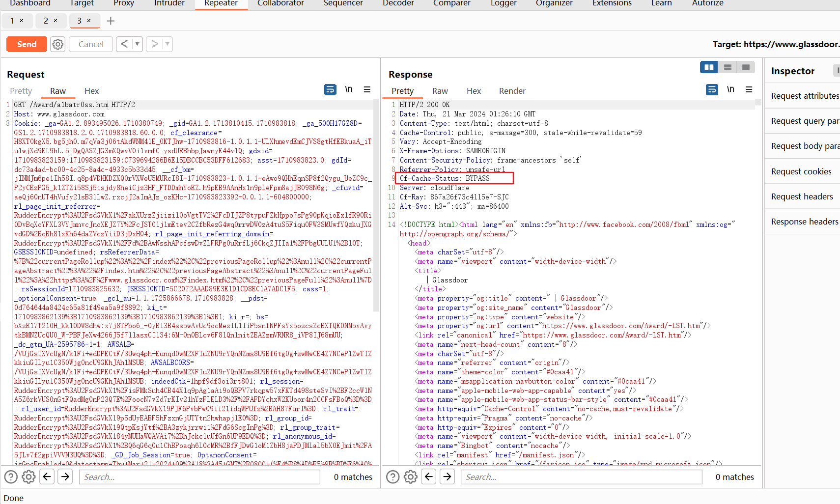The width and height of the screenshot is (840, 504).
Task: Cancel the request
Action: 91,44
